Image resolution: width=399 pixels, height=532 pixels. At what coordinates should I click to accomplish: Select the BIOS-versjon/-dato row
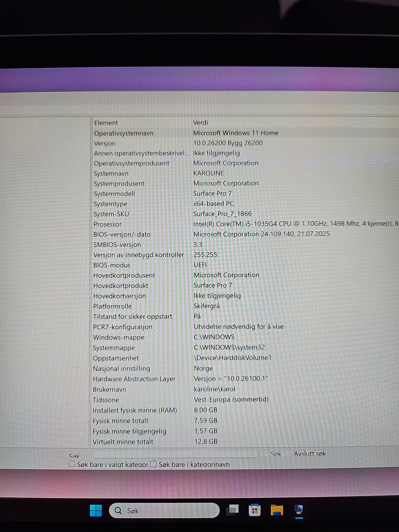[246, 234]
